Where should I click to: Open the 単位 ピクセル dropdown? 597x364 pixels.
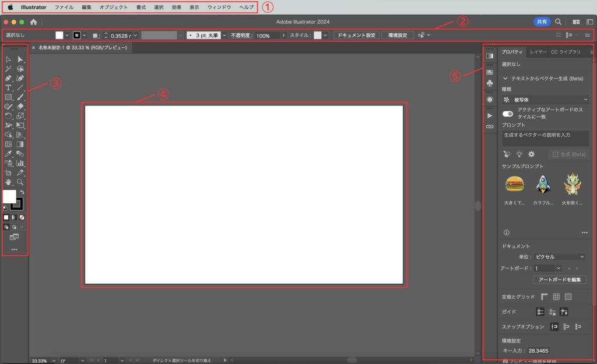click(x=560, y=256)
